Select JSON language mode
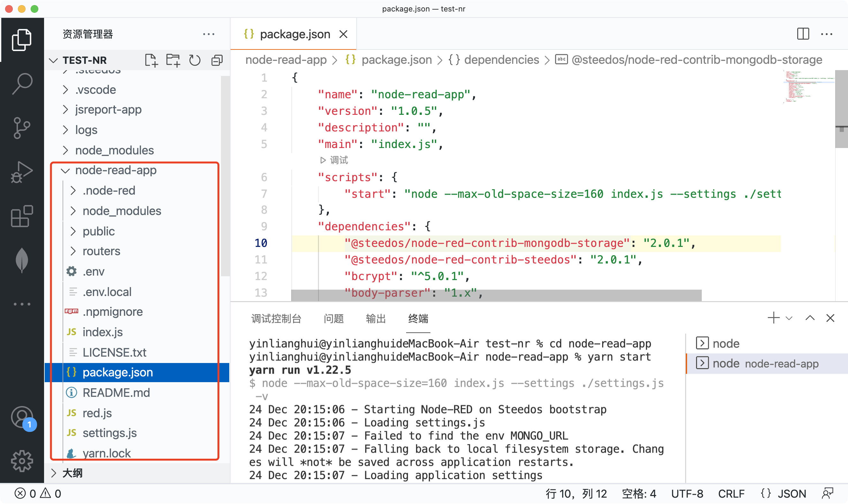Viewport: 848px width, 504px height. [784, 493]
